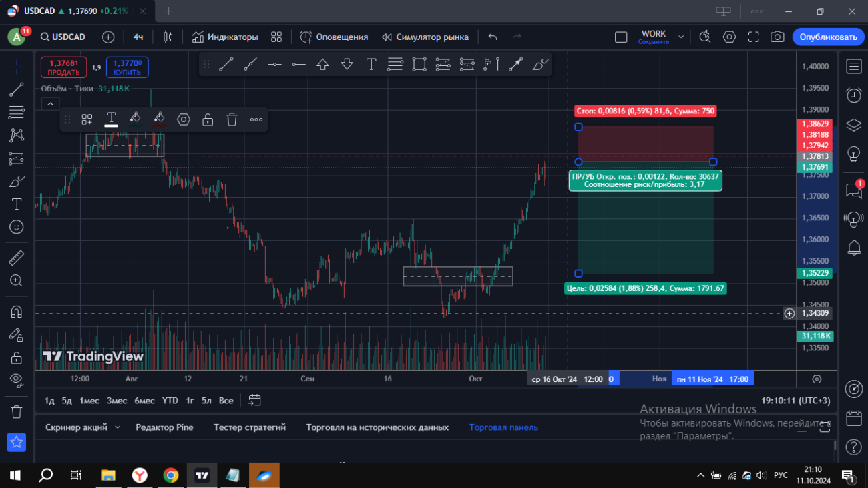Select the Horizontal Line tool in favorites toolbar
Screen dimensions: 868x488
click(x=274, y=64)
